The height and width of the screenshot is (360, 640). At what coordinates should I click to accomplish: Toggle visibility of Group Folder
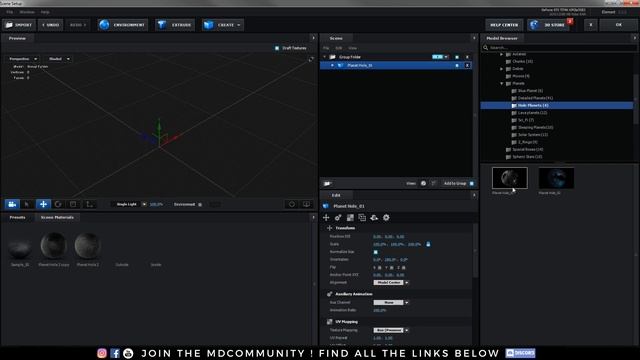457,57
